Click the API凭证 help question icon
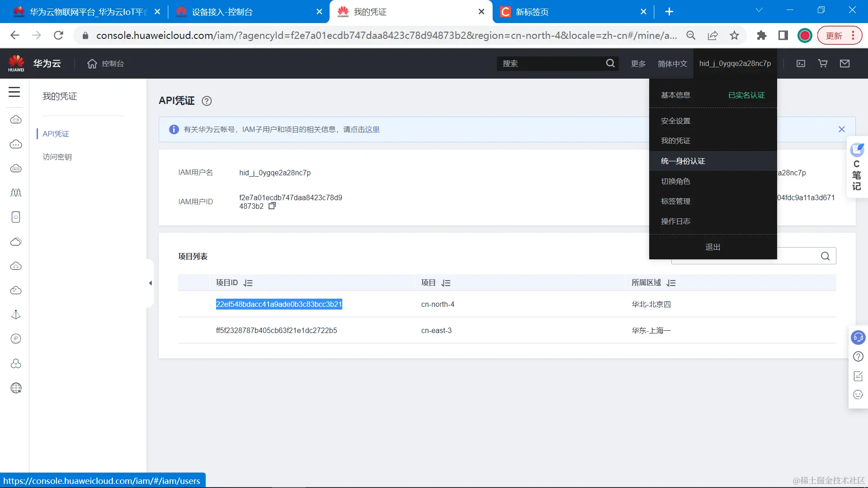This screenshot has width=868, height=488. coord(207,101)
